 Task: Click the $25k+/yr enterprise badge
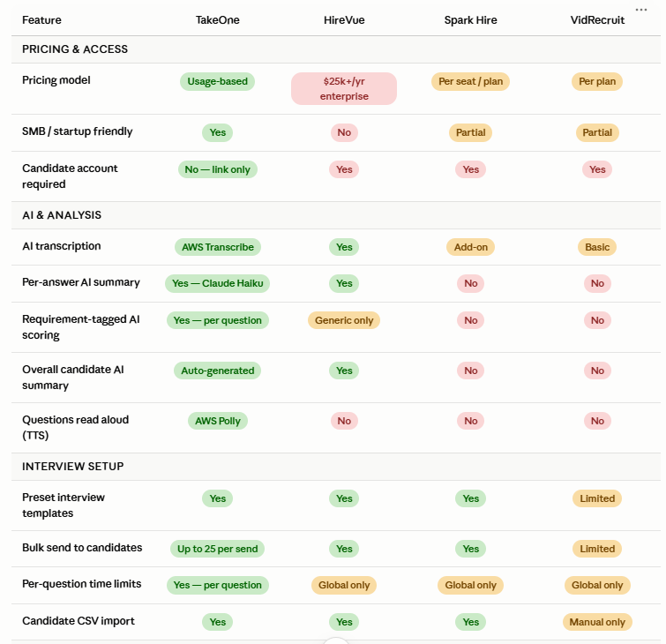[x=344, y=88]
